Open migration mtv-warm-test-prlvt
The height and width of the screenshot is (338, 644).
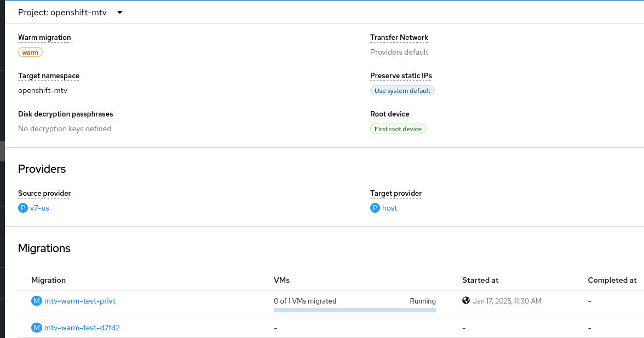tap(80, 301)
